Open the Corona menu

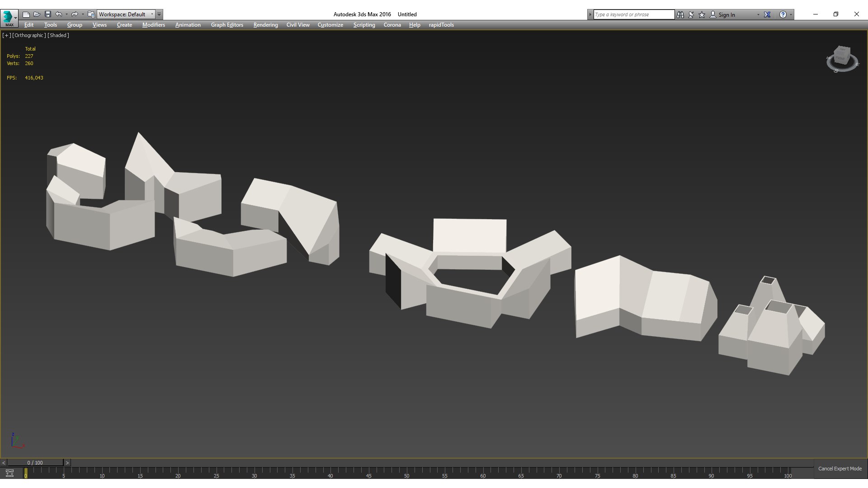[392, 25]
